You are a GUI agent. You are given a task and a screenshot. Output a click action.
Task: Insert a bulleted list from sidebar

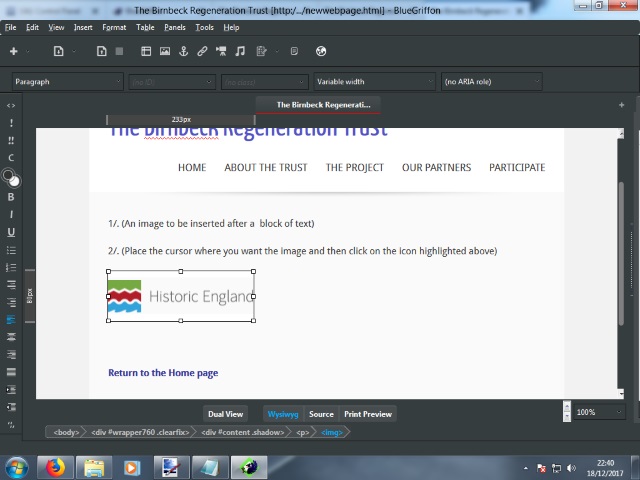point(11,250)
